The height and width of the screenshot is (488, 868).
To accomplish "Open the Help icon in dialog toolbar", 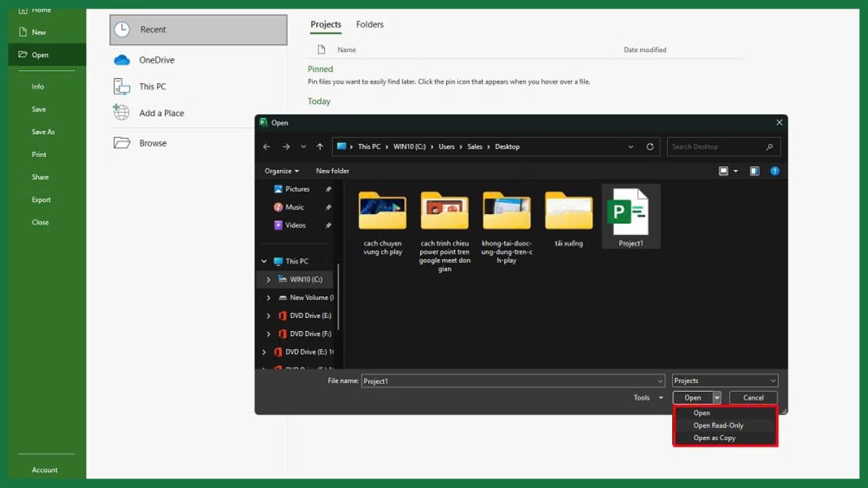I will pos(774,171).
